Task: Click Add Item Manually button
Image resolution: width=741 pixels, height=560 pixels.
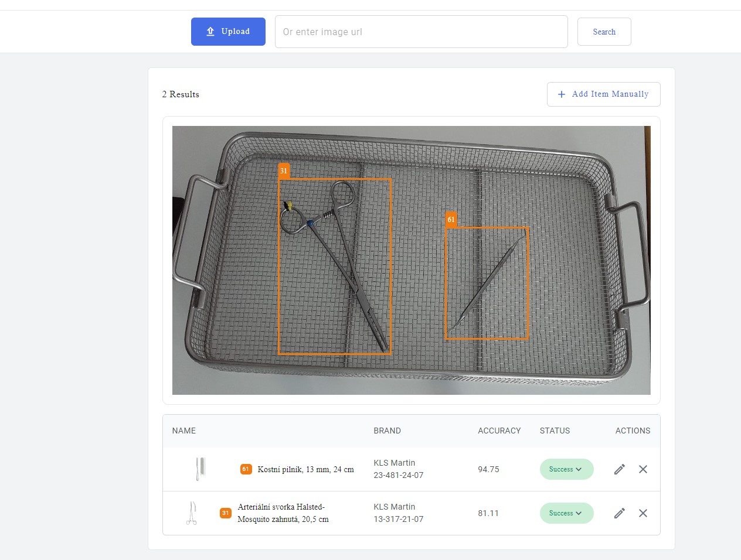Action: coord(603,94)
